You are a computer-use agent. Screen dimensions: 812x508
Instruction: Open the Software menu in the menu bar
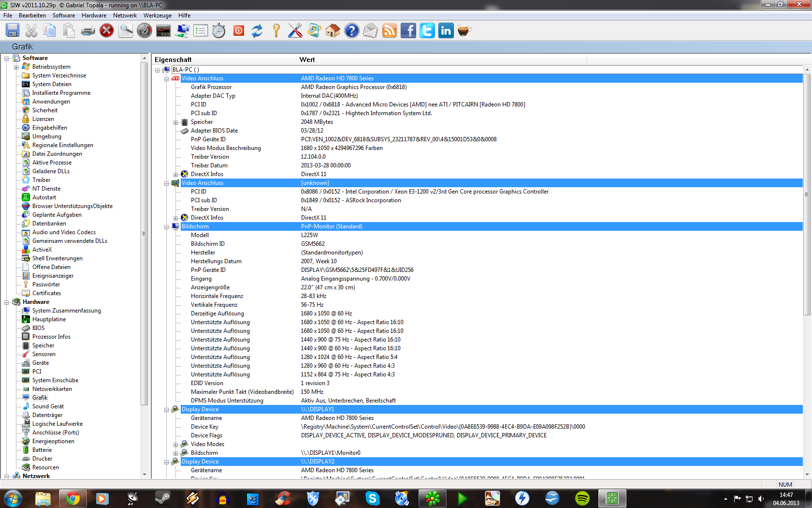click(64, 15)
